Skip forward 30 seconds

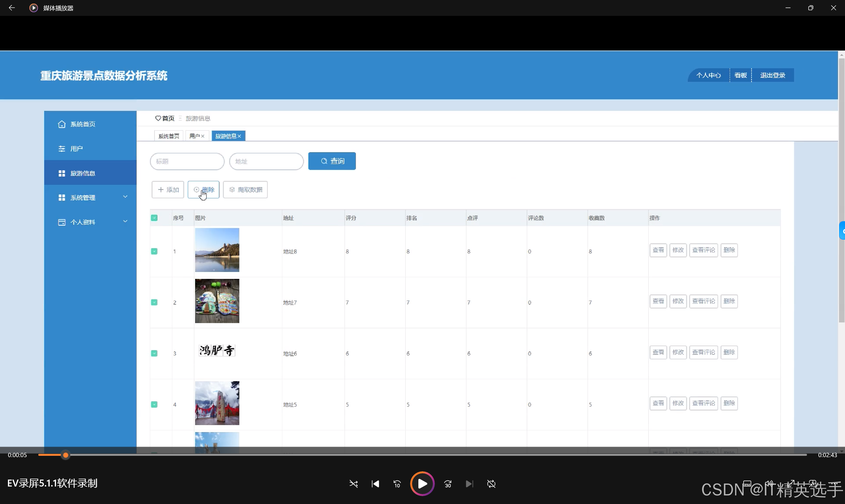click(448, 484)
